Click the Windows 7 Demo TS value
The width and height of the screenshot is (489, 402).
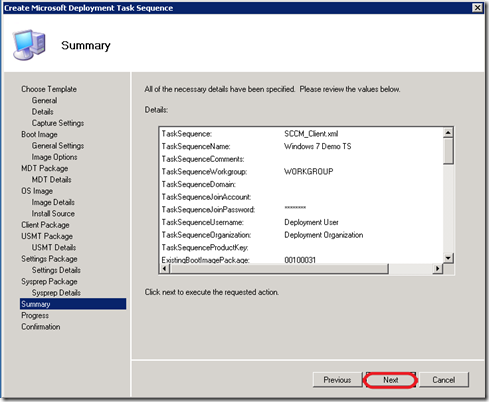(318, 146)
